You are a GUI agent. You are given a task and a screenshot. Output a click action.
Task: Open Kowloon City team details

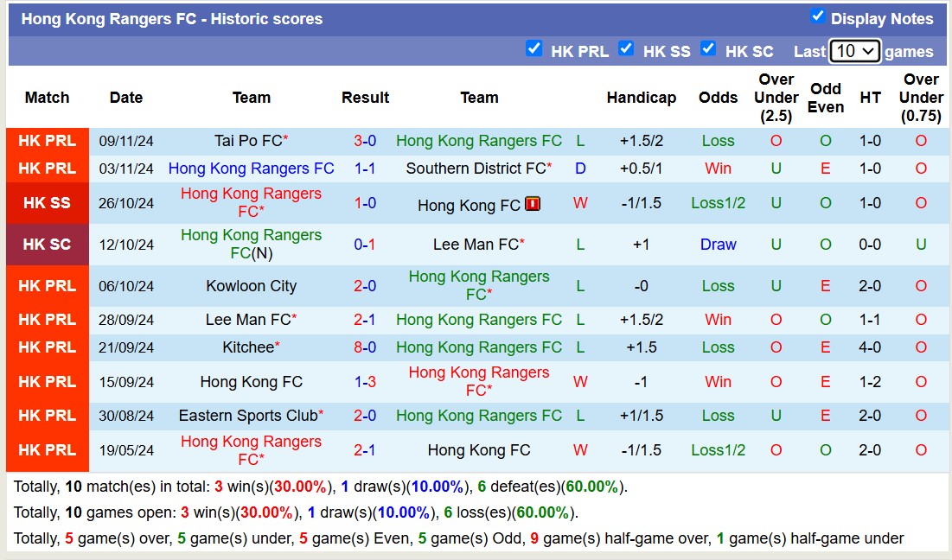(251, 286)
